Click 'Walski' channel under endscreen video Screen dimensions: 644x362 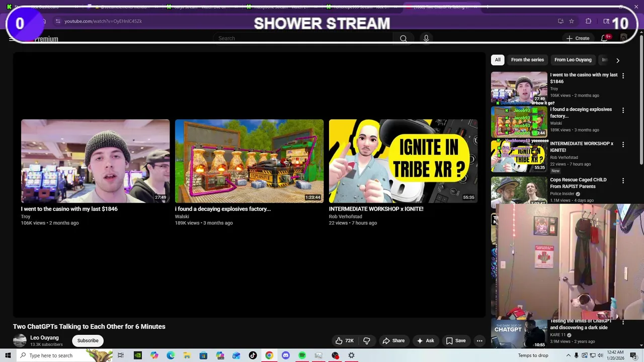(x=182, y=217)
